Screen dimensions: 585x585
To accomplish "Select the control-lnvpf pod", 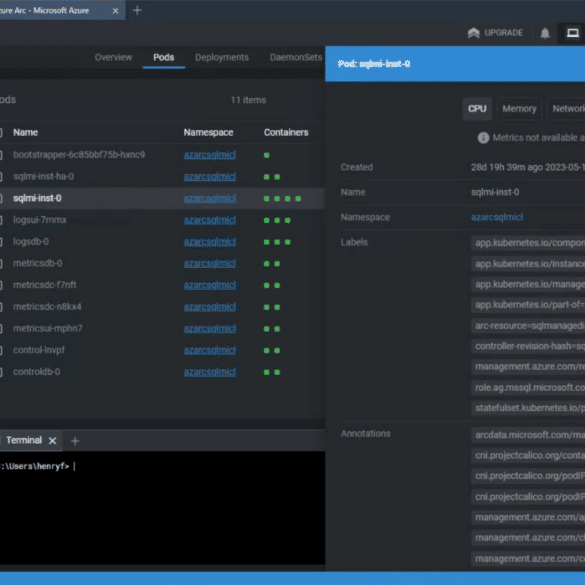I will pyautogui.click(x=39, y=350).
